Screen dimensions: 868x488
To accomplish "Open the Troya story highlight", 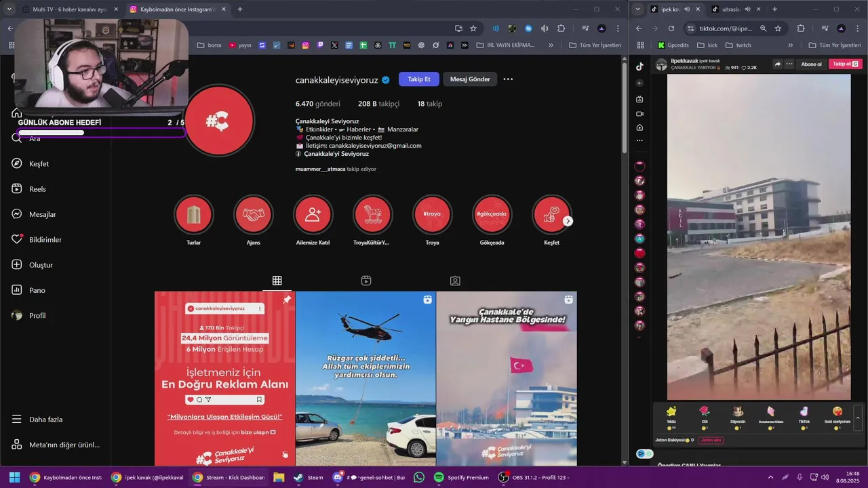I will [x=432, y=215].
